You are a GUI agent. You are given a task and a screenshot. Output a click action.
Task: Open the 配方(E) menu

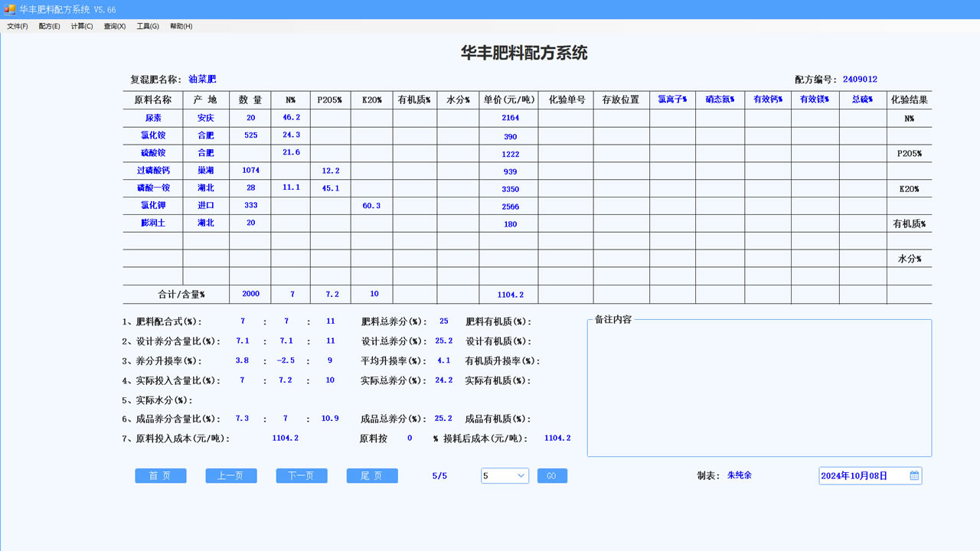tap(48, 25)
